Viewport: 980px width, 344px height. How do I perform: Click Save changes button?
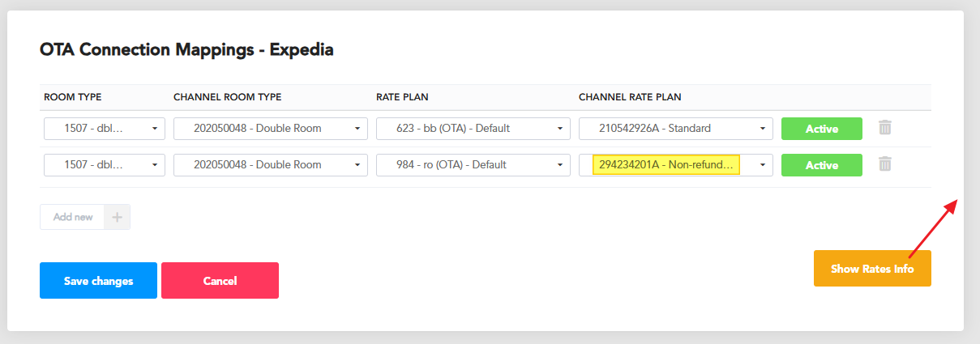tap(98, 281)
